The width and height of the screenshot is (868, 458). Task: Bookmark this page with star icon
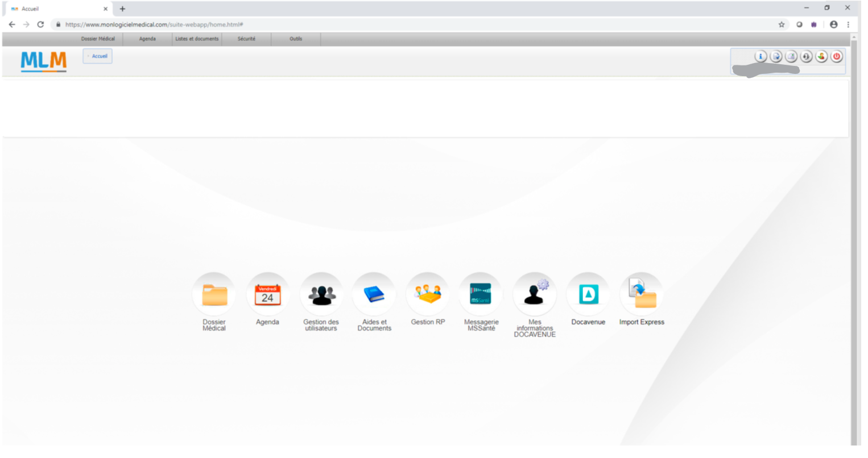click(x=782, y=24)
